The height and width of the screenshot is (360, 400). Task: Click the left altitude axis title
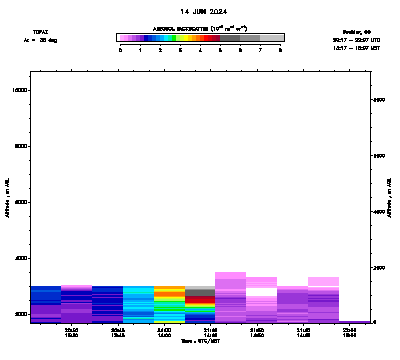7,198
